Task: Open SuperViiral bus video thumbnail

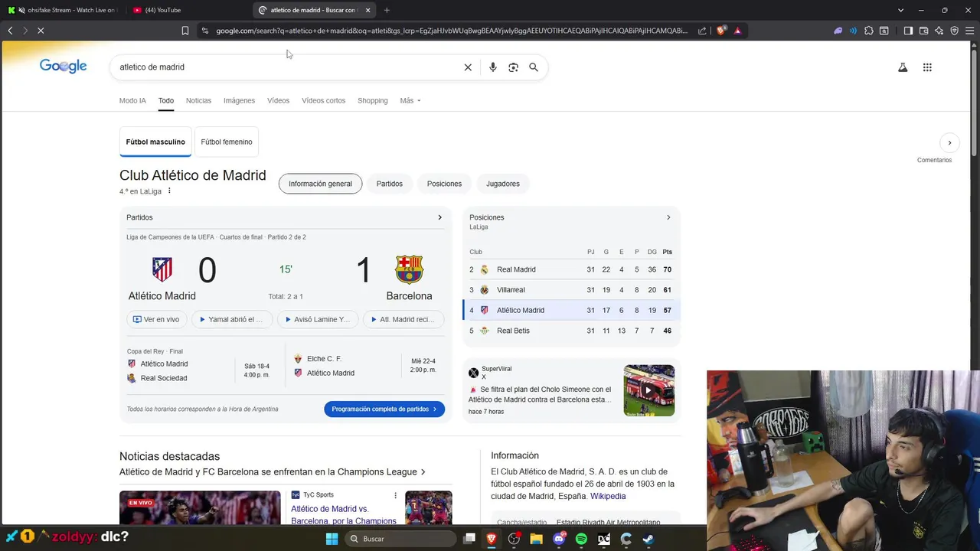Action: point(649,390)
